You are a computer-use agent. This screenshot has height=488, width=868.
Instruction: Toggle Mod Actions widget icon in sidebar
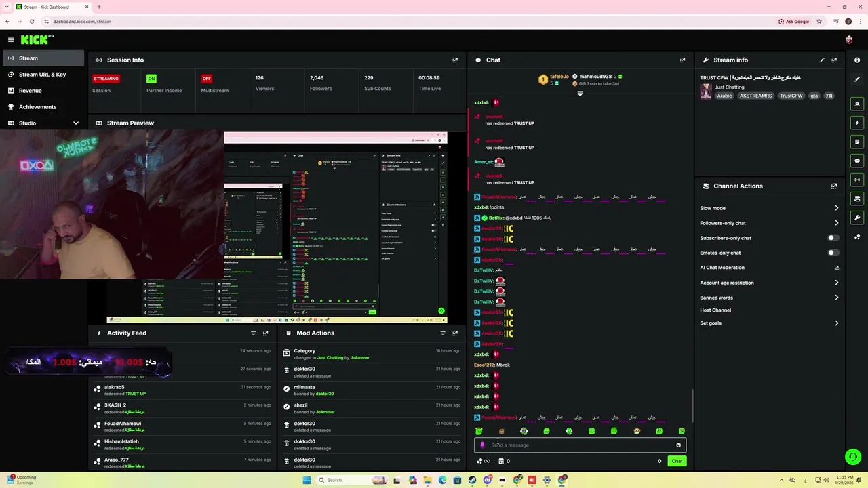[857, 142]
